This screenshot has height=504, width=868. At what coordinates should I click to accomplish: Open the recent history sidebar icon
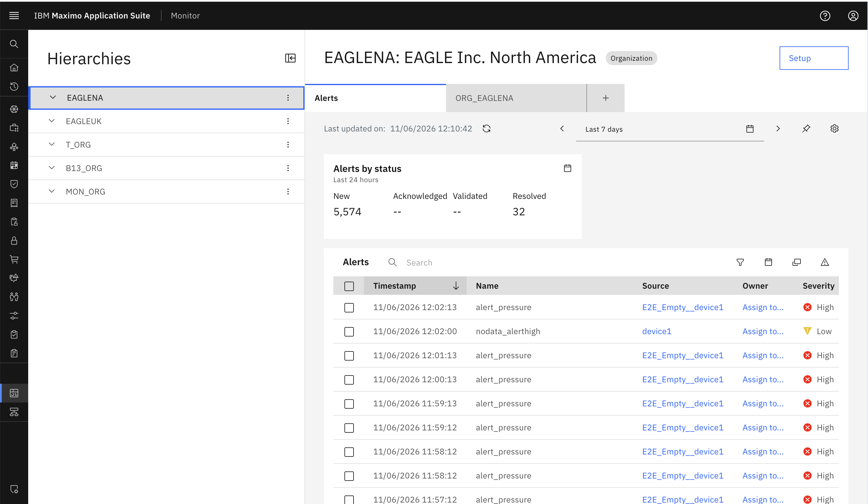coord(14,86)
